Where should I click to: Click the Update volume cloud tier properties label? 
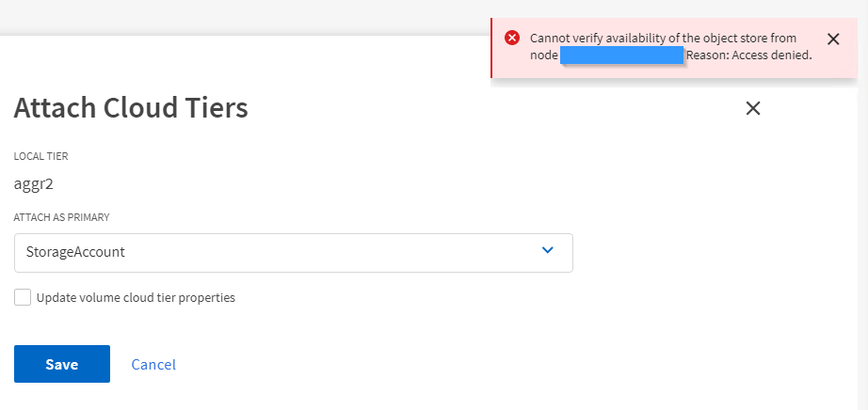[x=136, y=297]
